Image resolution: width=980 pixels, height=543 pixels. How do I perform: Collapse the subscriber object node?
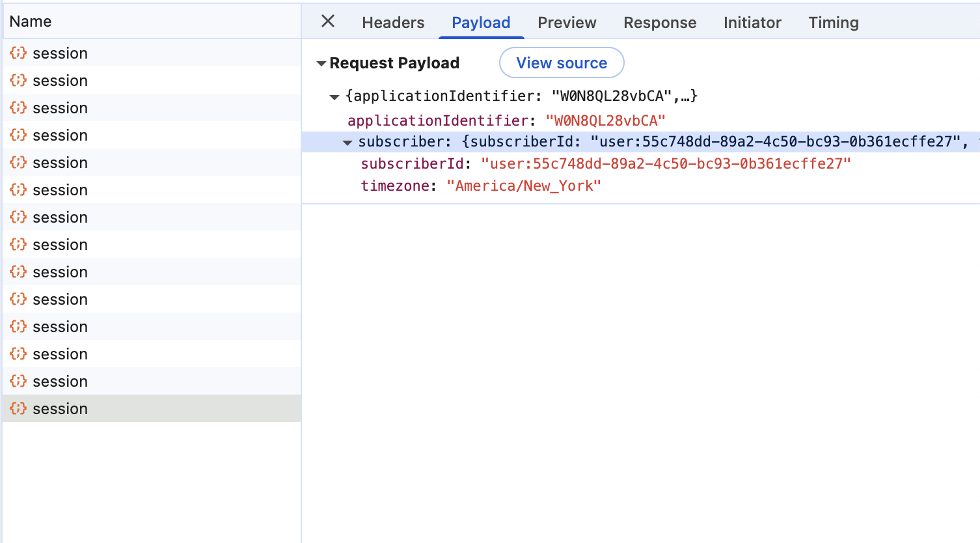pos(347,143)
